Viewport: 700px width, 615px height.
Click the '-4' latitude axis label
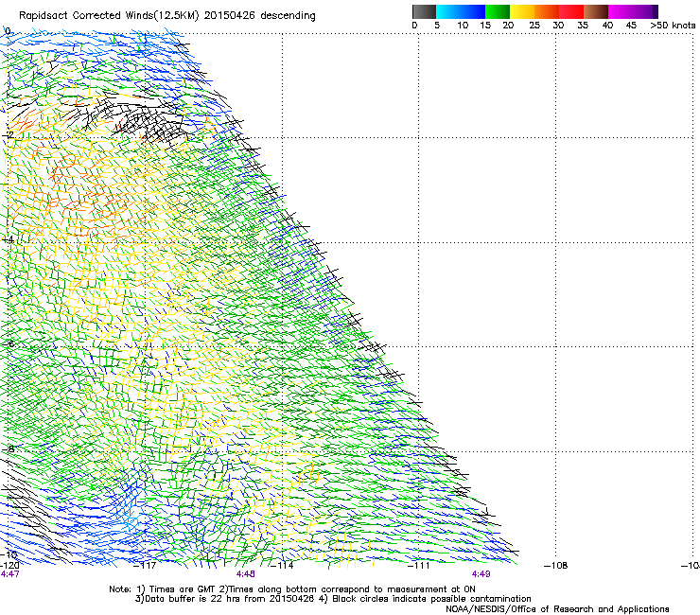point(9,239)
